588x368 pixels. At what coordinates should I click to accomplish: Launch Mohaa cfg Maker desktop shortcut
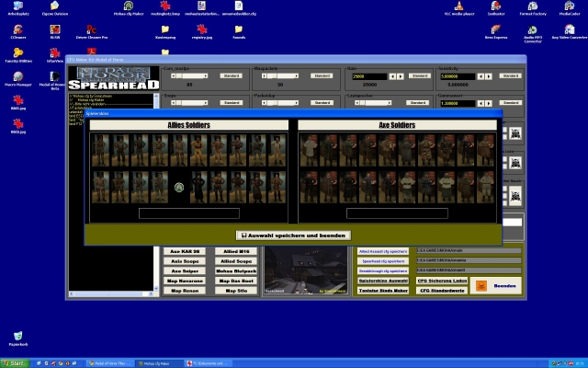click(129, 8)
